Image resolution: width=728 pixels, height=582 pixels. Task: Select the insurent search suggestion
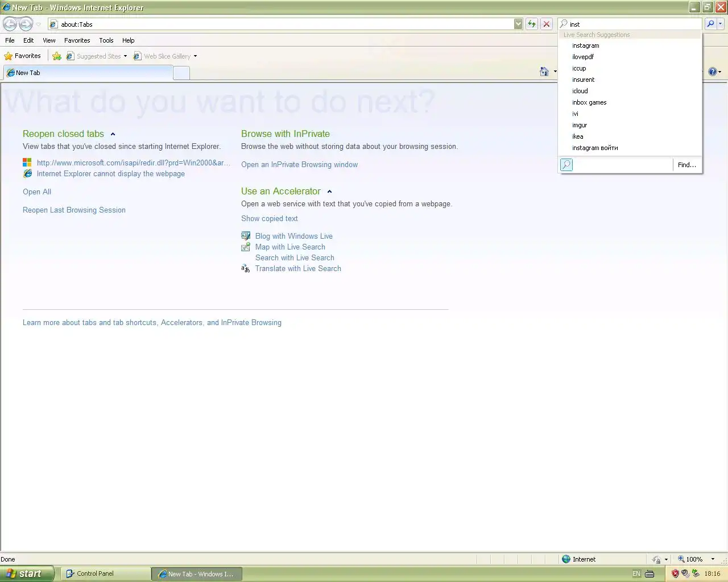630,80
